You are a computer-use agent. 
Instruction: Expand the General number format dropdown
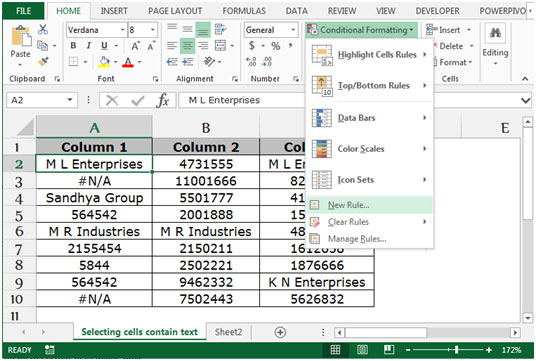tap(293, 30)
